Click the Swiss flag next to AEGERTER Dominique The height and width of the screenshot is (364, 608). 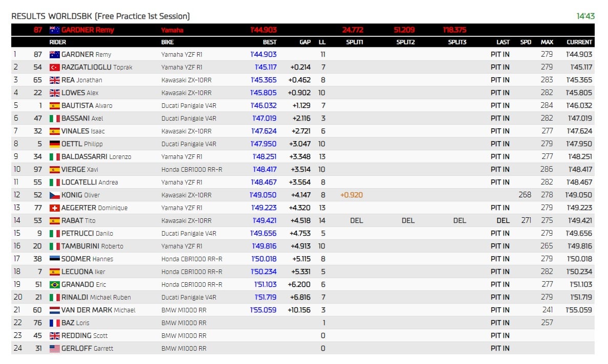click(55, 208)
